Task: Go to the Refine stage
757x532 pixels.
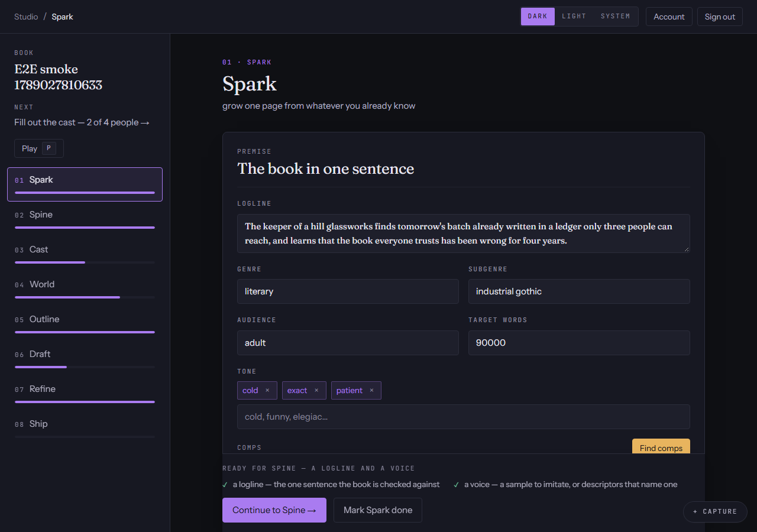Action: [85, 394]
